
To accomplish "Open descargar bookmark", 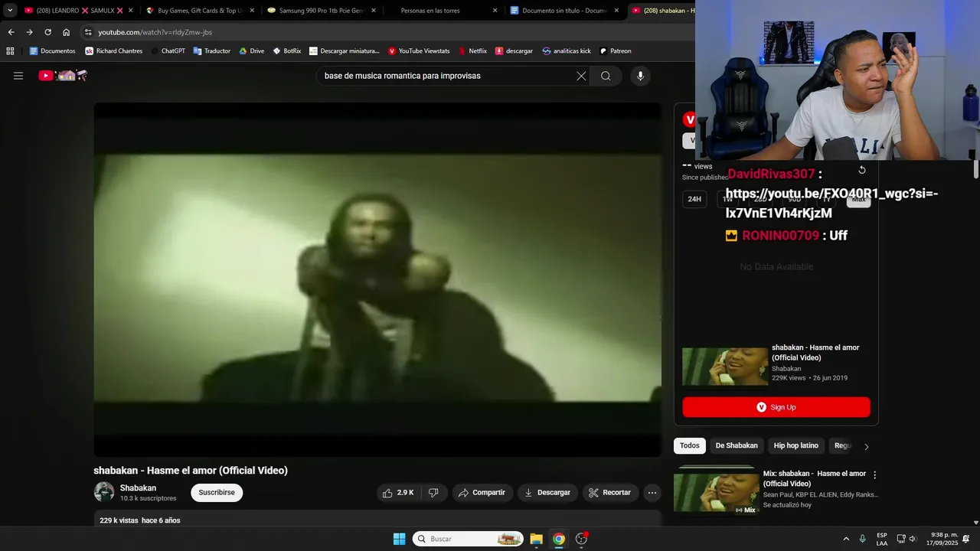I will [514, 51].
